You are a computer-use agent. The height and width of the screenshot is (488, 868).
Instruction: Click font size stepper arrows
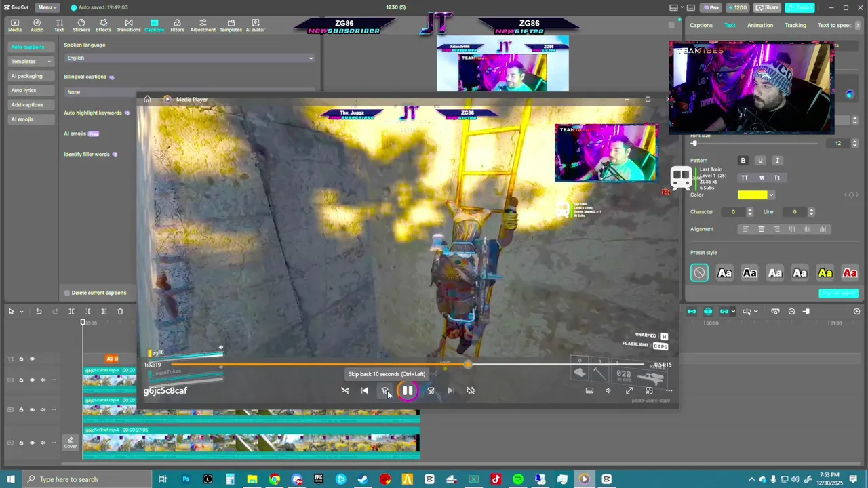click(x=854, y=144)
